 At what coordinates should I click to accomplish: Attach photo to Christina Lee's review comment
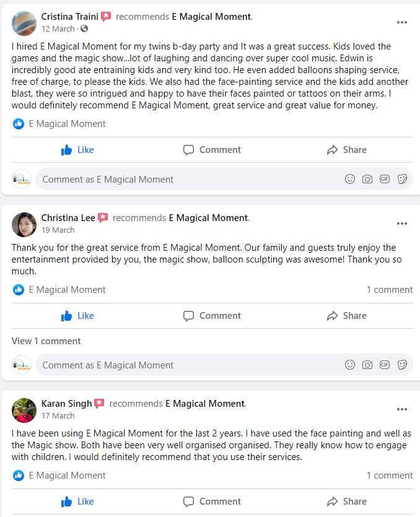(x=367, y=365)
